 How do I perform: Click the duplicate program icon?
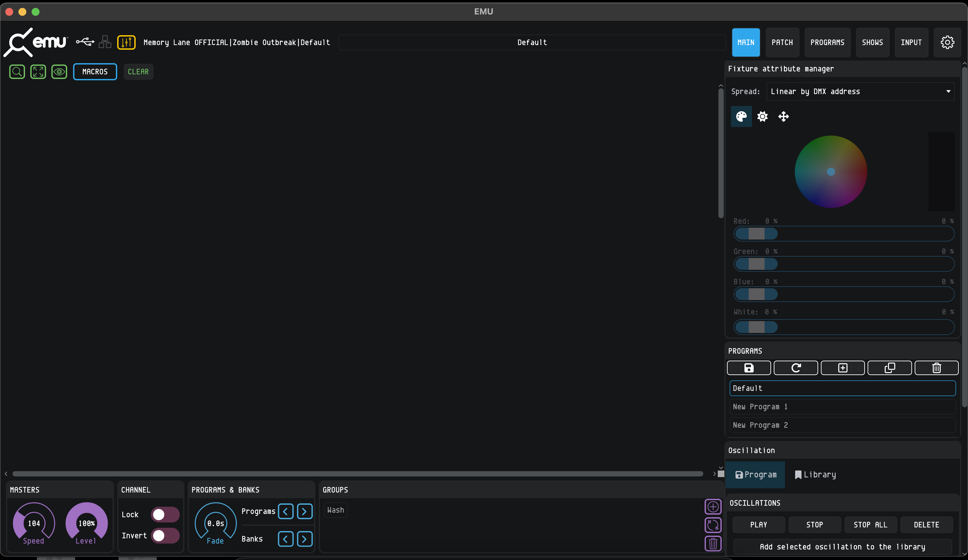(889, 368)
